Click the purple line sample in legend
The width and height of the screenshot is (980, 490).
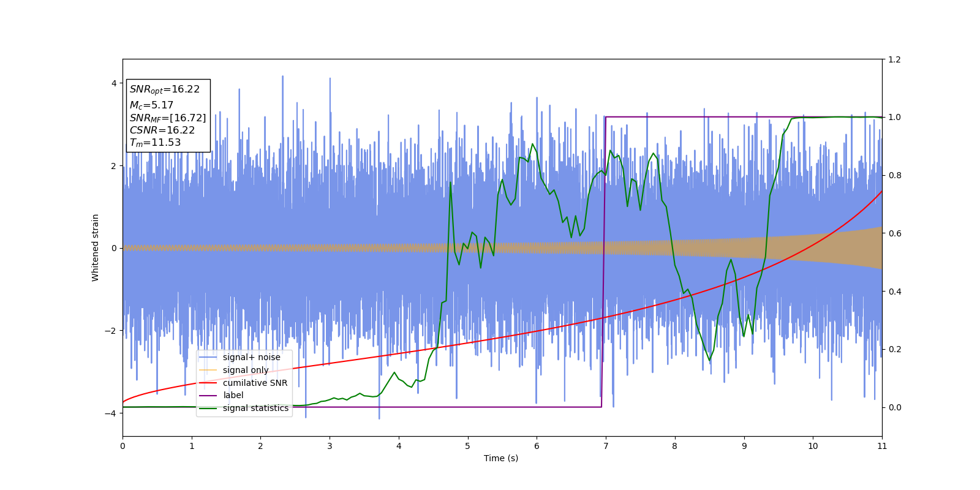(x=208, y=395)
